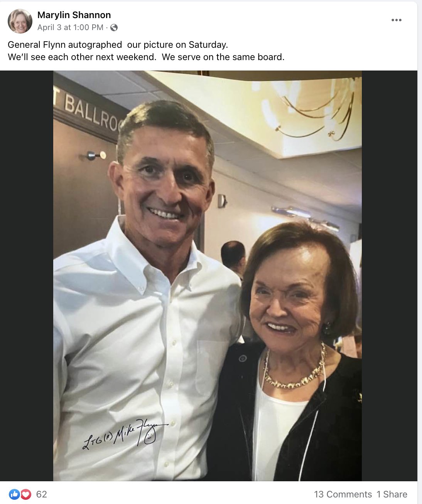
Task: Click the second caption line about the board
Action: [x=146, y=57]
